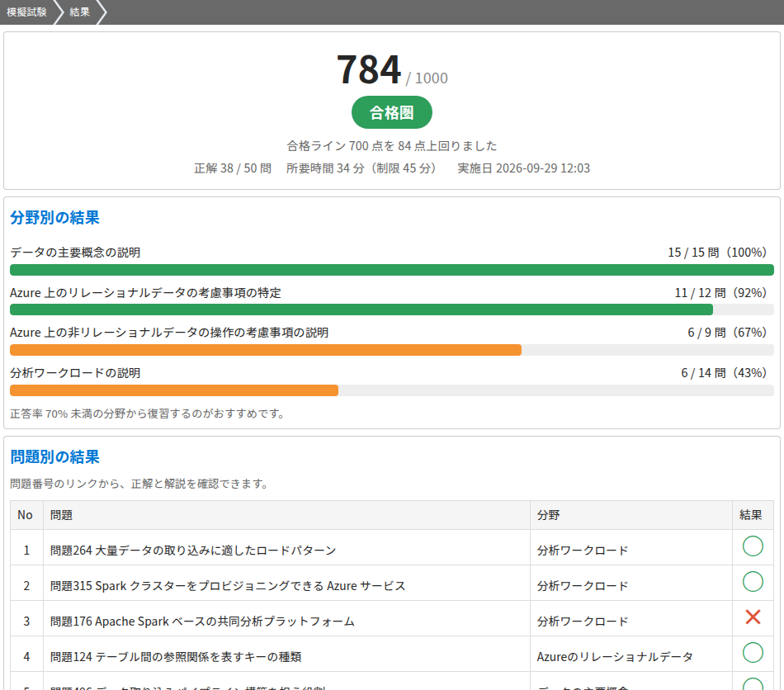Click the correct circle icon for question 2
The width and height of the screenshot is (784, 690).
753,582
